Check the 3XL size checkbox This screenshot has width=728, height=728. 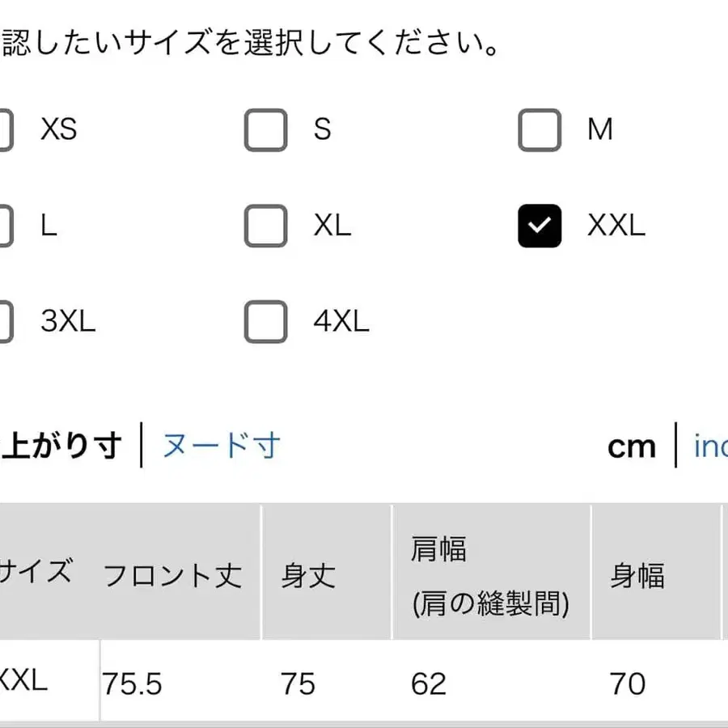coord(4,322)
